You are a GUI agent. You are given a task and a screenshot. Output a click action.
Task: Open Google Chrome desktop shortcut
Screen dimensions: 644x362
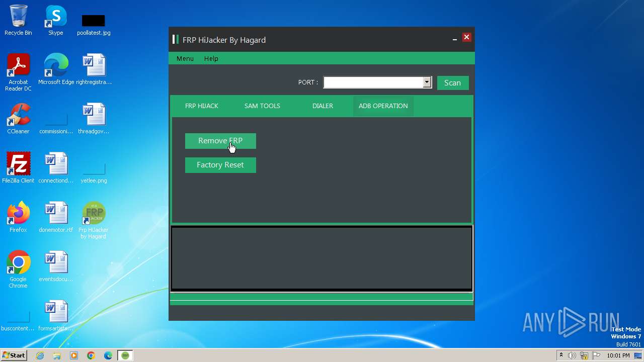pyautogui.click(x=18, y=270)
